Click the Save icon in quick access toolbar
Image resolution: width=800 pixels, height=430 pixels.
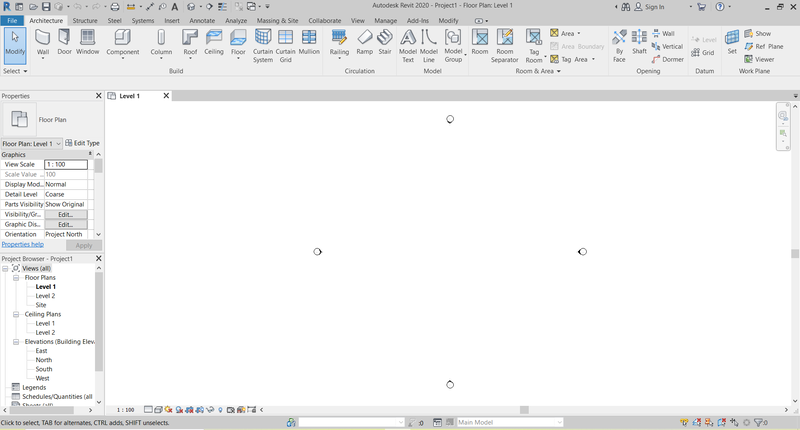(x=46, y=7)
